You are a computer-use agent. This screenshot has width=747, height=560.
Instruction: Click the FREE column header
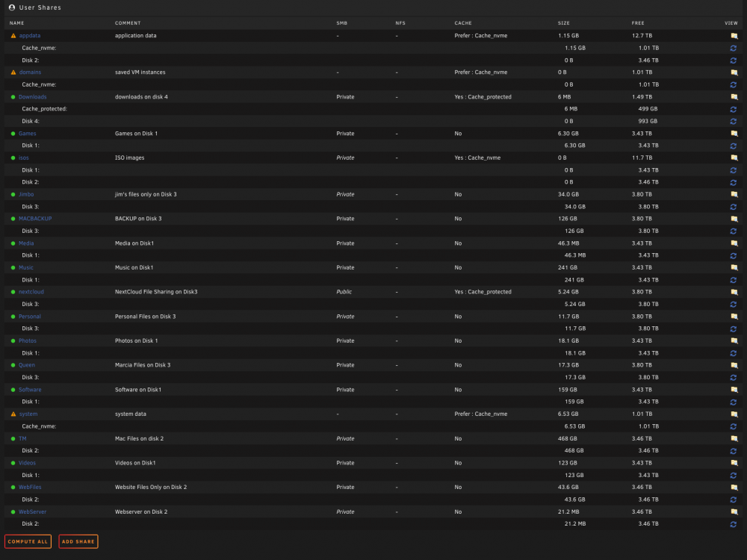click(x=638, y=23)
